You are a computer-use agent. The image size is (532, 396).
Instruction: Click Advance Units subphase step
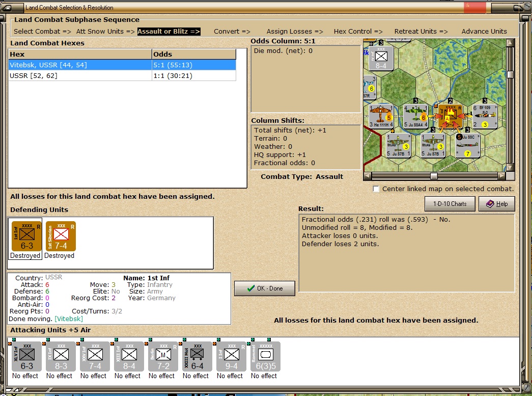click(484, 31)
